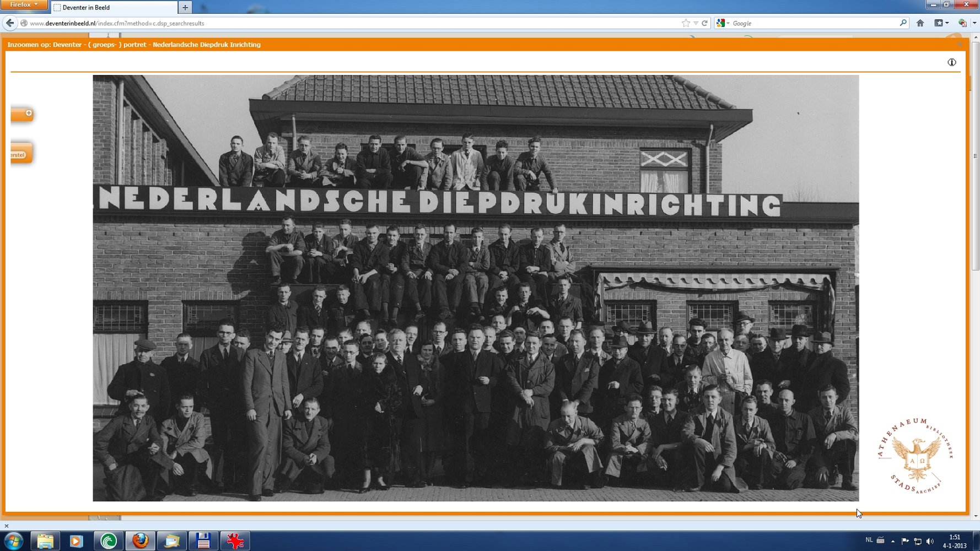Click the scrollbar down arrow
The width and height of the screenshot is (980, 551).
(976, 516)
